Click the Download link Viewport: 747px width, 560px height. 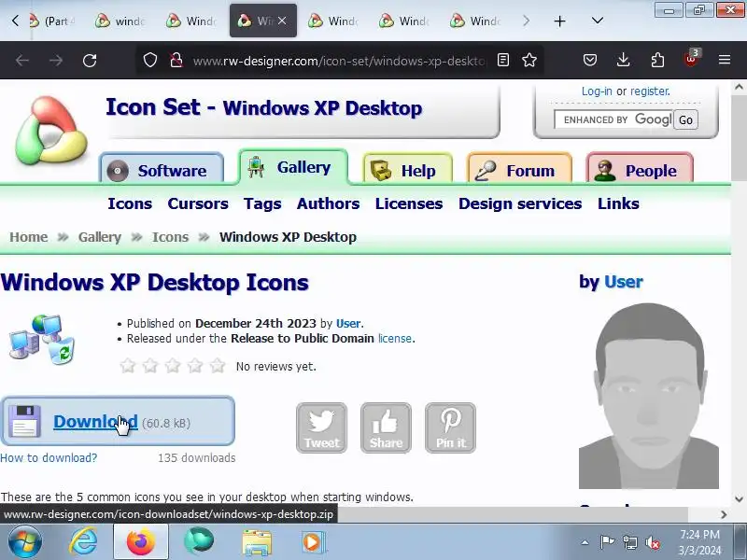[x=95, y=422]
